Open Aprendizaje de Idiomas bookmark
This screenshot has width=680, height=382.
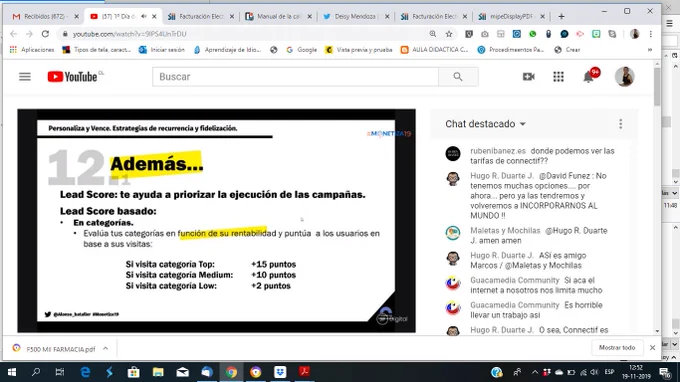coord(227,50)
